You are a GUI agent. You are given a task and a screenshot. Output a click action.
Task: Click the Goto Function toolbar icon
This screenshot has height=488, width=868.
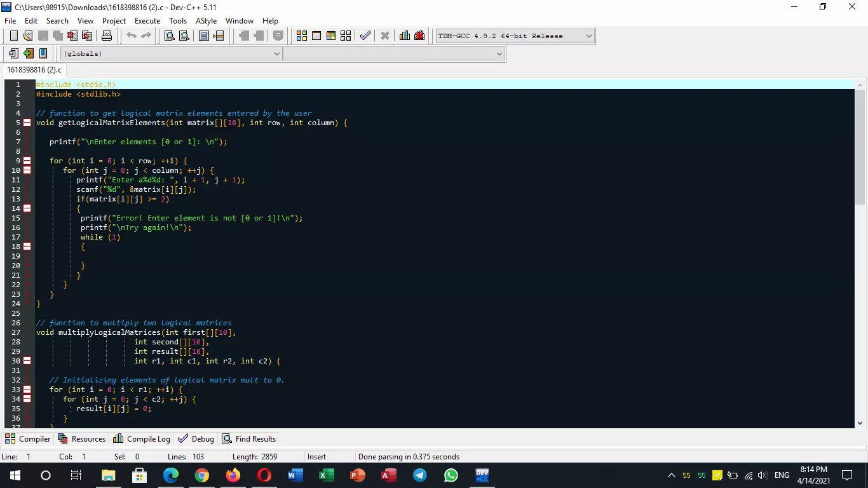tap(204, 36)
